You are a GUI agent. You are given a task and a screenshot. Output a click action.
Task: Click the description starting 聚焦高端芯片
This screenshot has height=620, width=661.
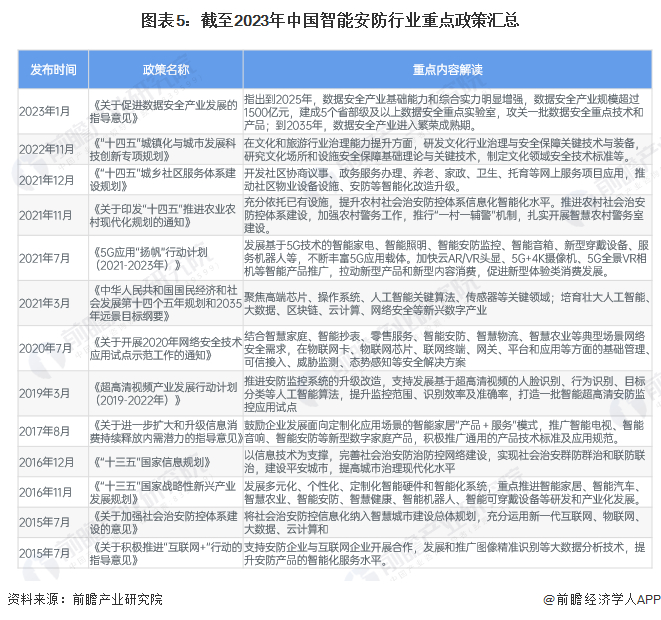pyautogui.click(x=447, y=303)
